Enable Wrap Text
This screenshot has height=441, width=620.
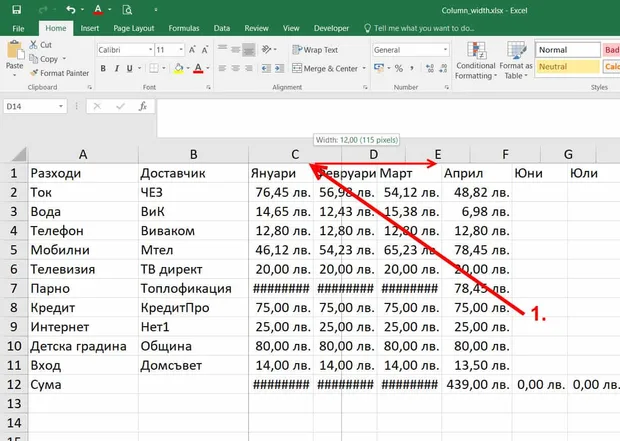click(x=315, y=50)
